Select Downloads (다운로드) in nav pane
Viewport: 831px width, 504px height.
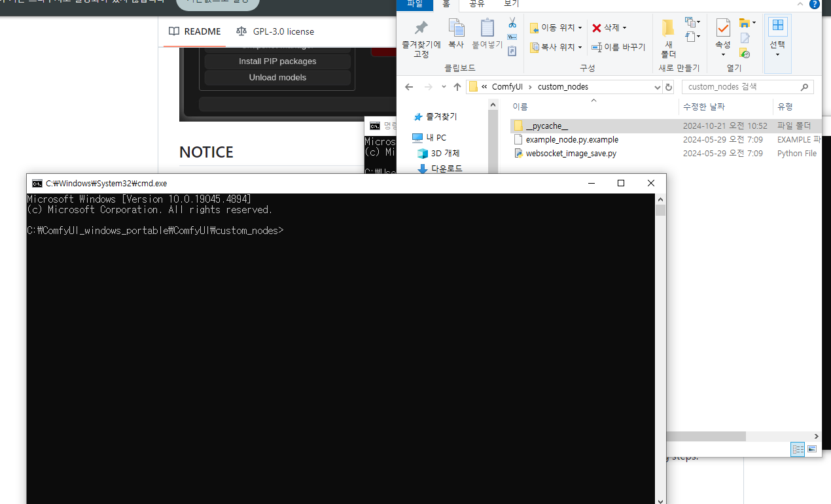[x=440, y=169]
